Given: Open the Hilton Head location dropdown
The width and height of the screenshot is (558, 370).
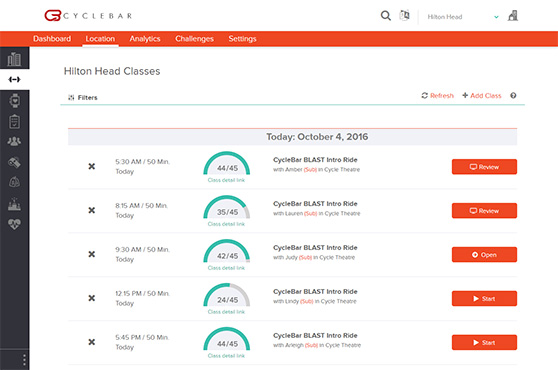Looking at the screenshot, I should 463,17.
